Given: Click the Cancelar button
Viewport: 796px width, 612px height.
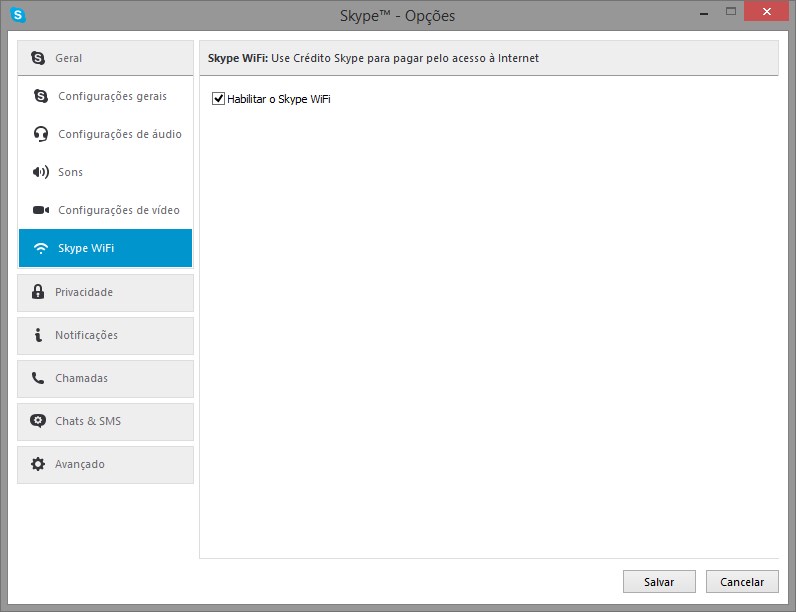Looking at the screenshot, I should 742,582.
